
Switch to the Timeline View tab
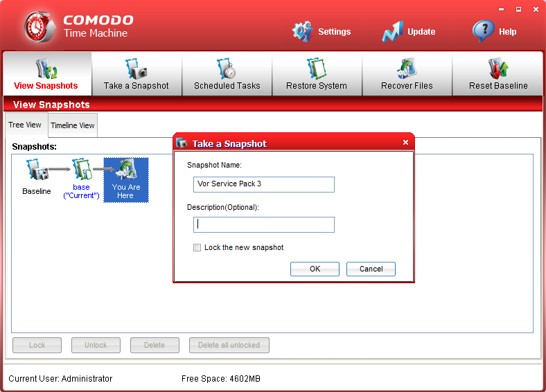click(x=73, y=125)
